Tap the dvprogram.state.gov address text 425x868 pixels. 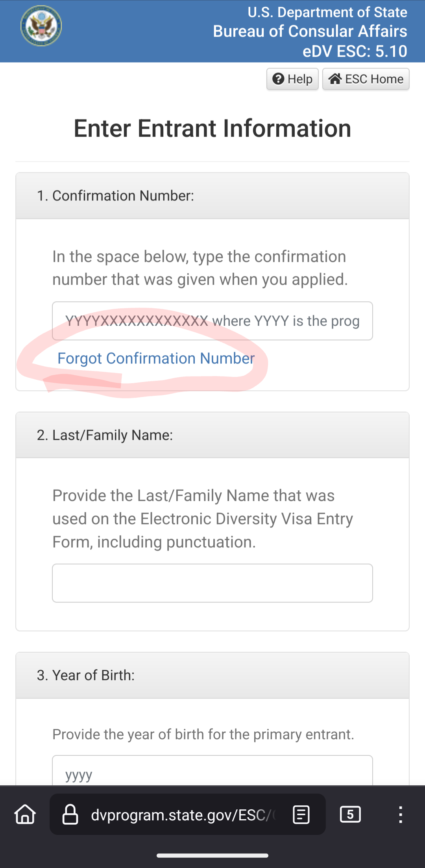tap(181, 815)
